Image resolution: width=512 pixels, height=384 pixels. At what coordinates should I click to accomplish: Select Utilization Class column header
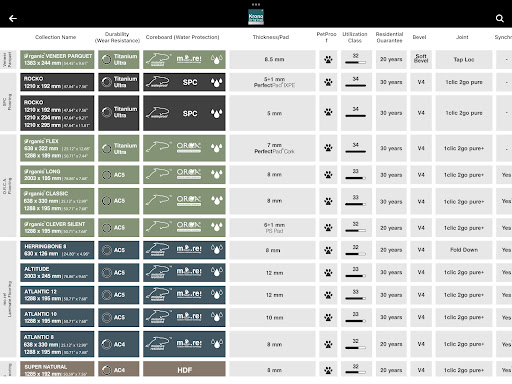355,37
